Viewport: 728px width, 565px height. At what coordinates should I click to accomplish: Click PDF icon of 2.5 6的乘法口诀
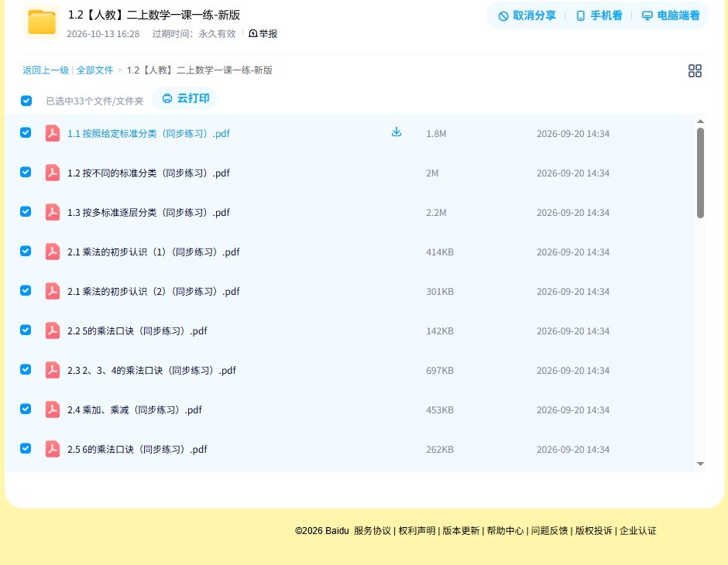pyautogui.click(x=53, y=449)
